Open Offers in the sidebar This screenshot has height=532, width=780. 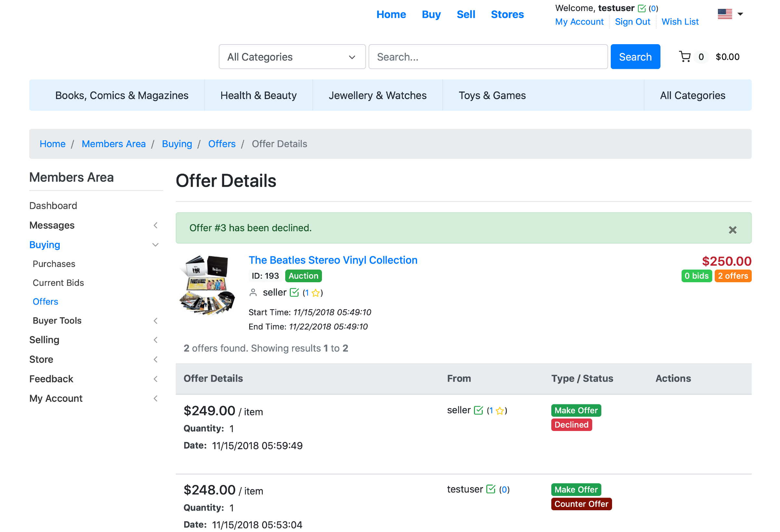click(45, 301)
